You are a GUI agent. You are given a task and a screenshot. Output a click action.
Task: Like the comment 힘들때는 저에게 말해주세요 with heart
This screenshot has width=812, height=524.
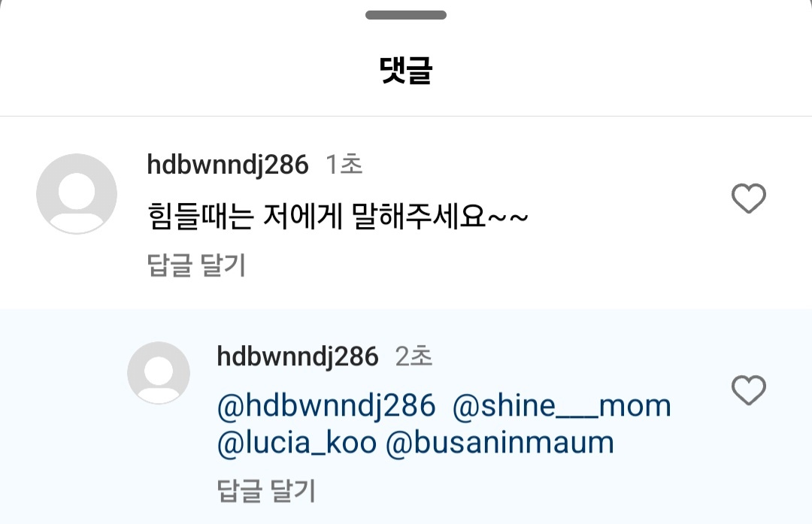pos(748,198)
